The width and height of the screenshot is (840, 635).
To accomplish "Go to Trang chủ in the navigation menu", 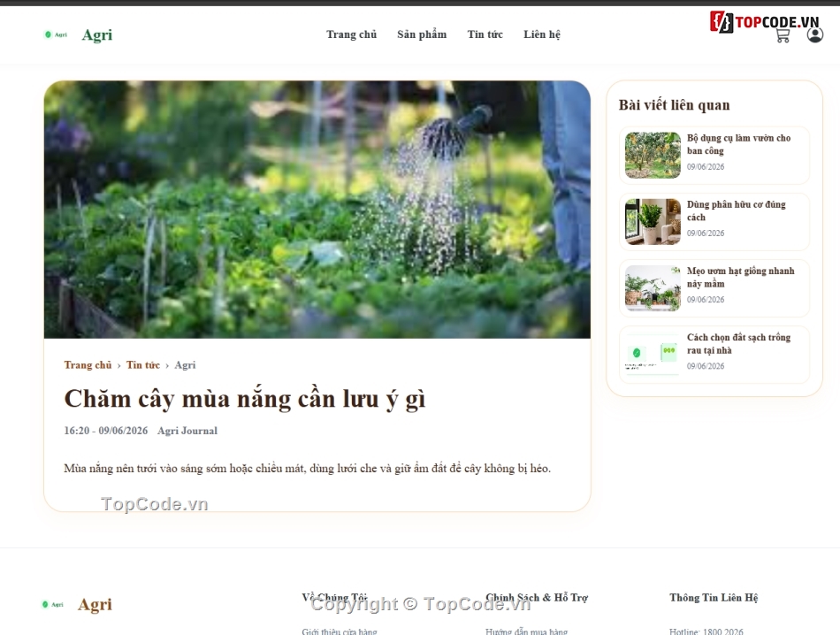I will [x=351, y=34].
